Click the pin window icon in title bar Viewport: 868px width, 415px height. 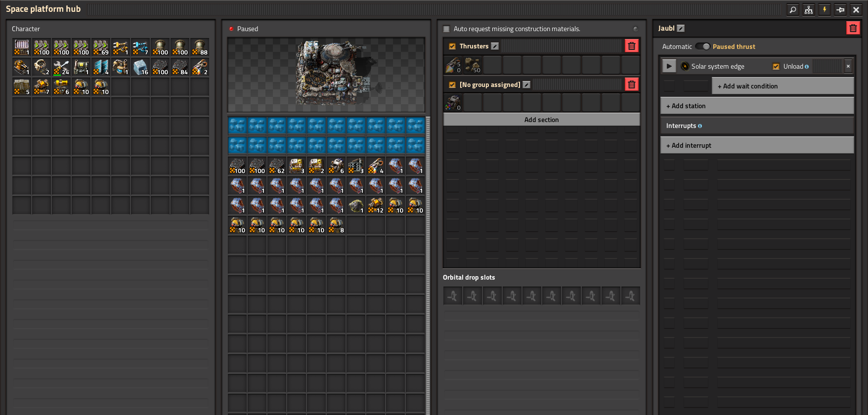[x=840, y=9]
